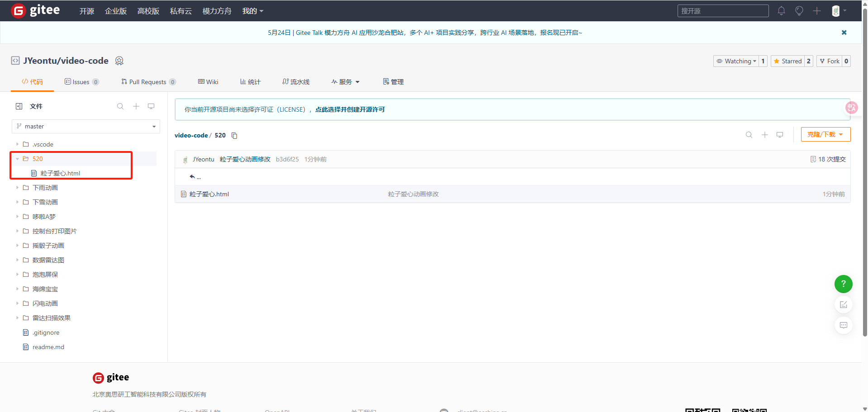Click the video-code breadcrumb link

(x=191, y=135)
